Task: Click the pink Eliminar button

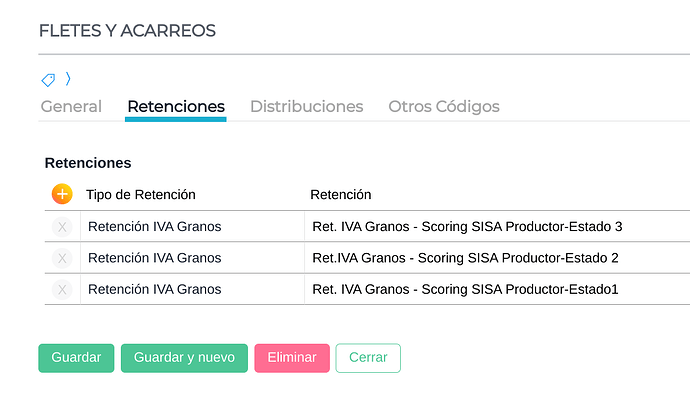Action: 292,357
